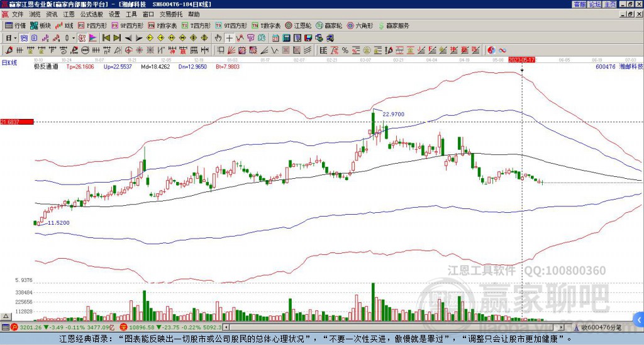Image resolution: width=644 pixels, height=345 pixels.
Task: Click the blue side panel arrow button
Action: tap(640, 320)
